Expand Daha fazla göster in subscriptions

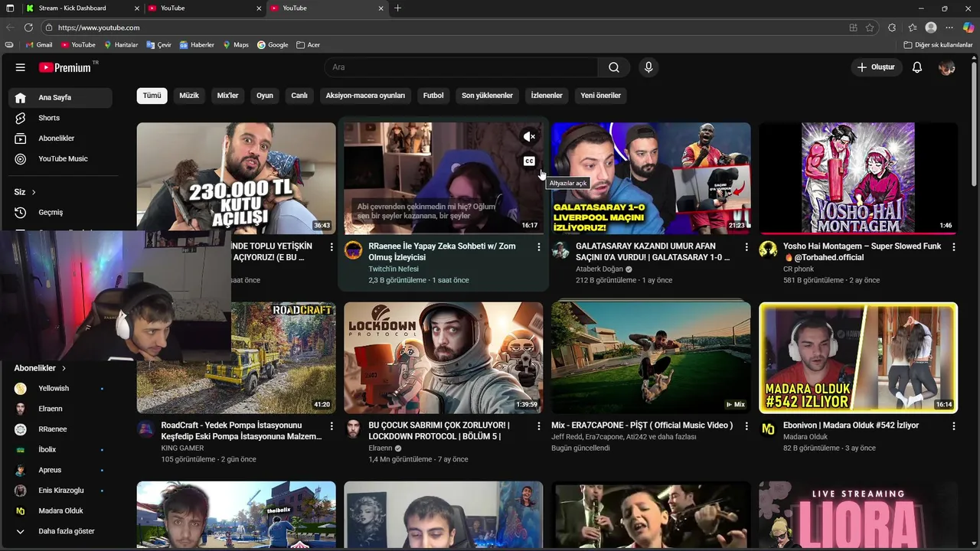pyautogui.click(x=60, y=531)
